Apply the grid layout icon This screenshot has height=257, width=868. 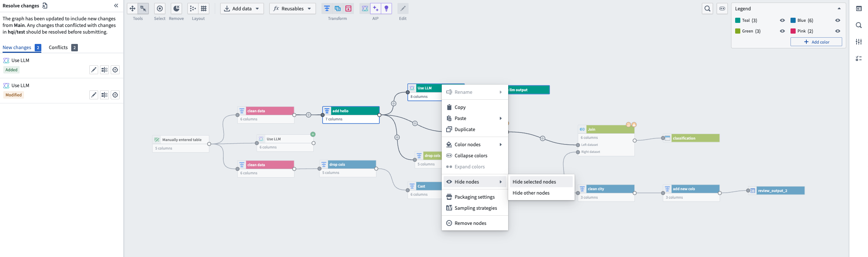pyautogui.click(x=204, y=8)
